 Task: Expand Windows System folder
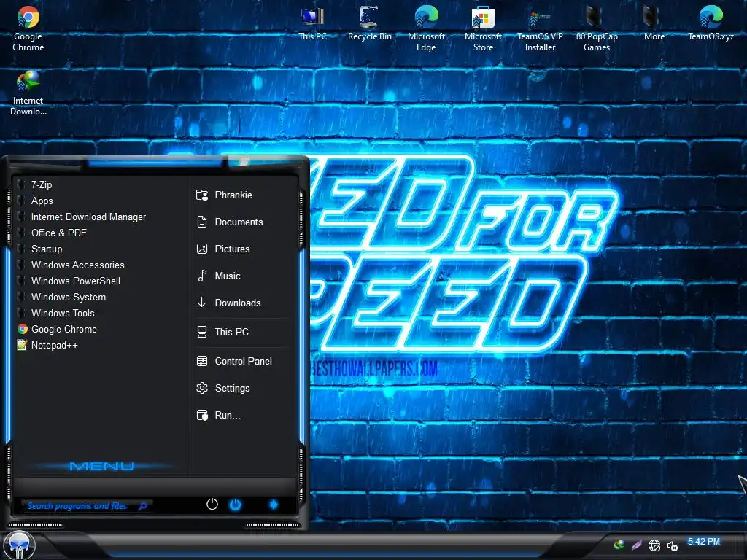coord(101,297)
